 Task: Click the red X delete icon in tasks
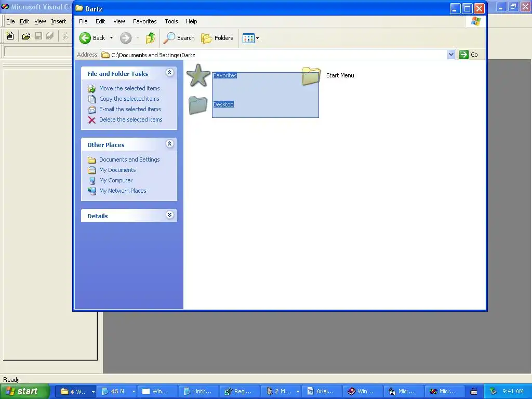(91, 120)
